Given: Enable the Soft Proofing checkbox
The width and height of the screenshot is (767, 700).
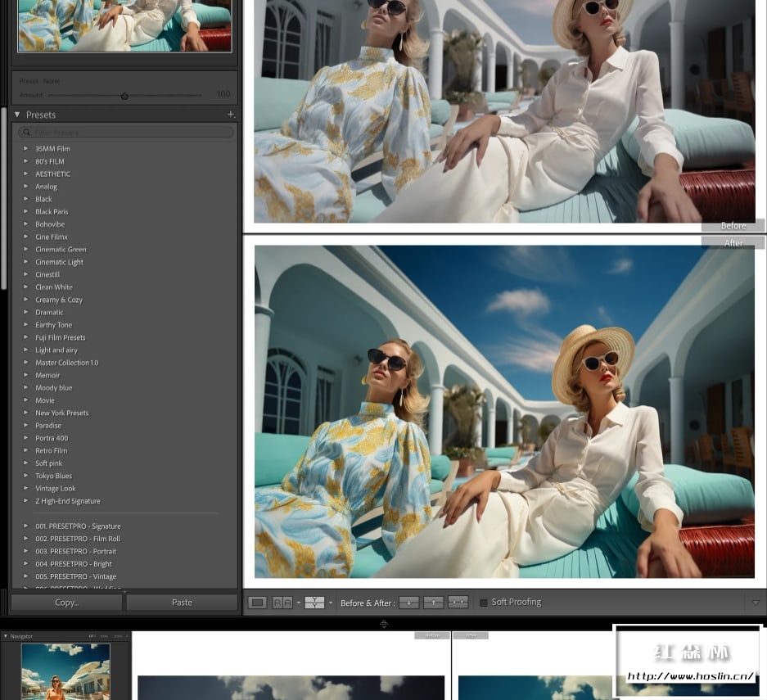Looking at the screenshot, I should click(483, 603).
